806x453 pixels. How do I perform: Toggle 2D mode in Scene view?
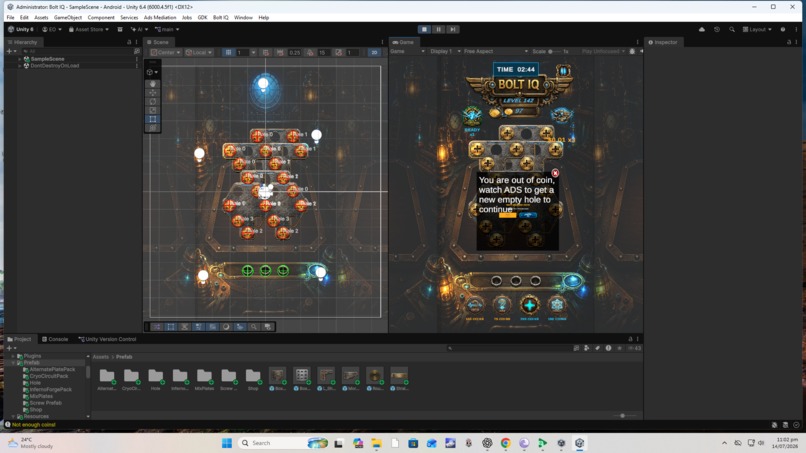[374, 52]
